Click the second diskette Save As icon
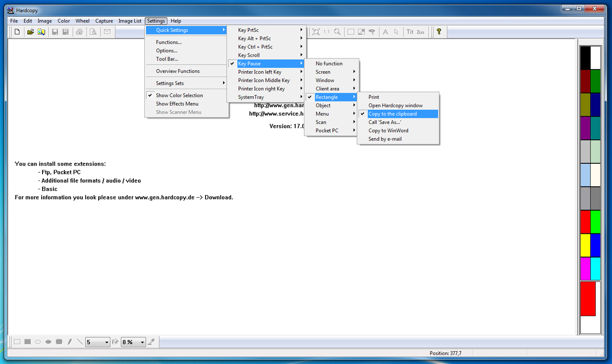This screenshot has width=612, height=364. tap(65, 32)
